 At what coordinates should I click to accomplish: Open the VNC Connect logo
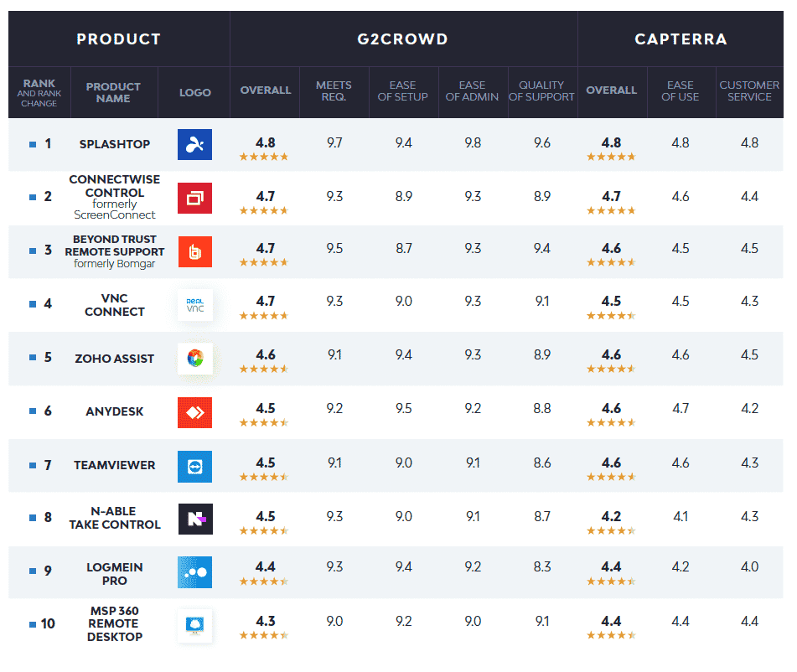(x=195, y=305)
